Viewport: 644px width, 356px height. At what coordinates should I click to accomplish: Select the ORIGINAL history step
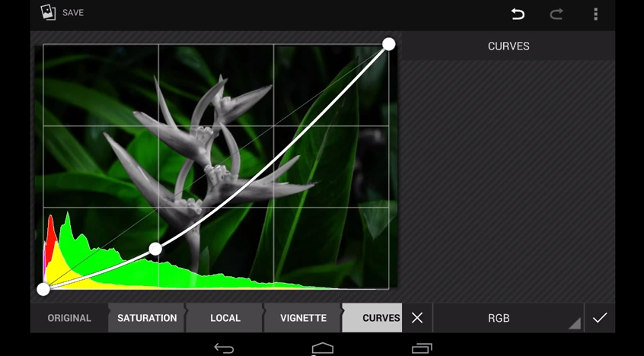69,318
